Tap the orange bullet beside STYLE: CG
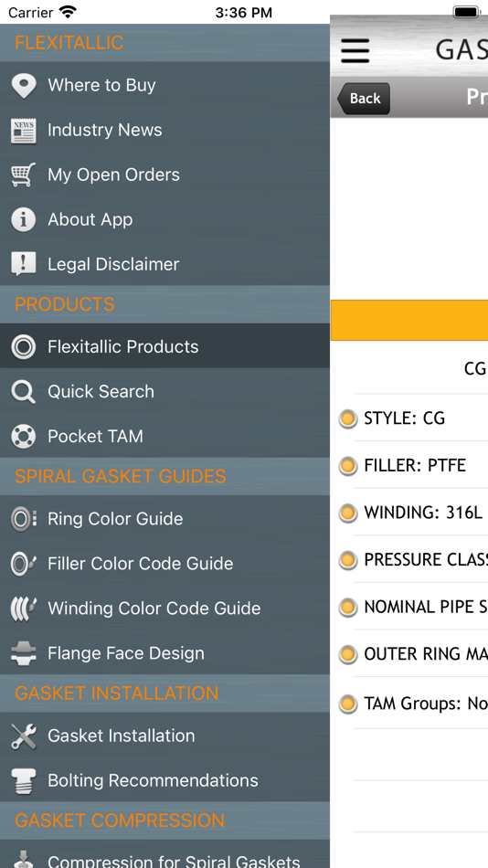 (348, 419)
